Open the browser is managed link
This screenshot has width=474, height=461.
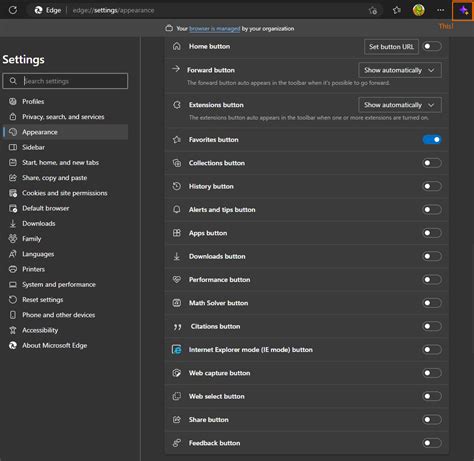pyautogui.click(x=215, y=29)
